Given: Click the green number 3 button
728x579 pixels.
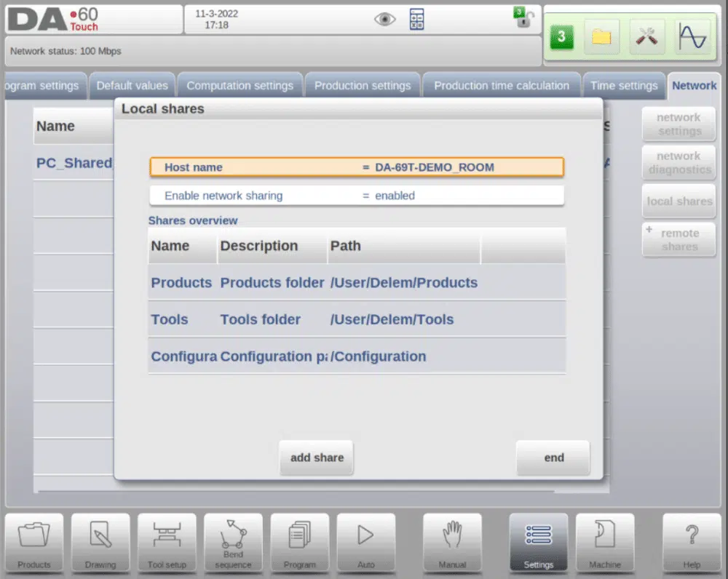Looking at the screenshot, I should tap(562, 36).
